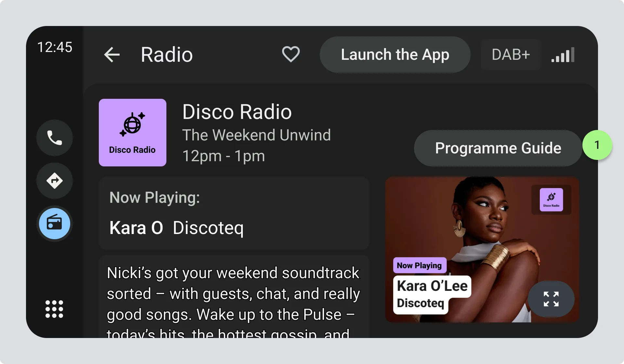Image resolution: width=624 pixels, height=364 pixels.
Task: Go back using the left arrow
Action: 112,55
